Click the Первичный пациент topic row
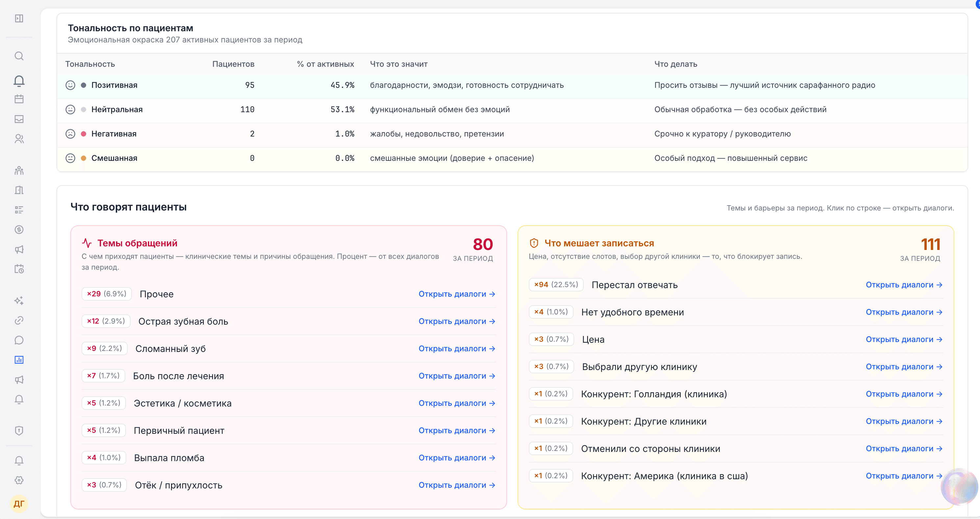This screenshot has height=519, width=980. click(289, 431)
